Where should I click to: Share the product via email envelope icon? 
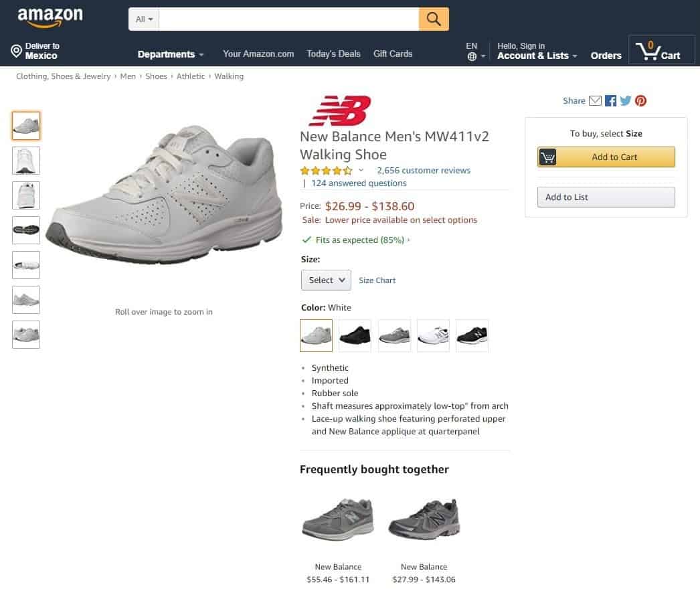595,101
